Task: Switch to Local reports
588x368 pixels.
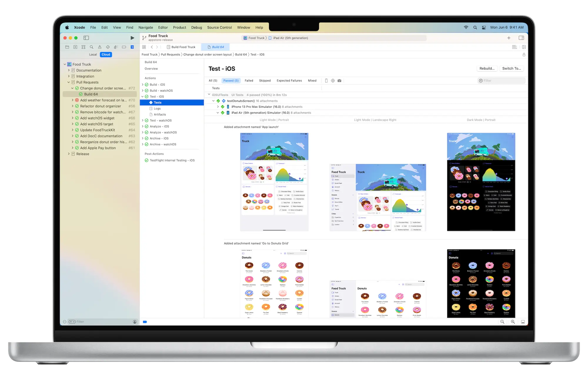Action: 93,54
